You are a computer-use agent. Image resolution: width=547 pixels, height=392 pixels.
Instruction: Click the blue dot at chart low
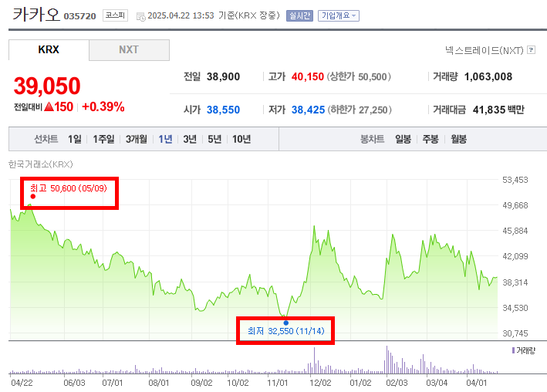coord(286,323)
